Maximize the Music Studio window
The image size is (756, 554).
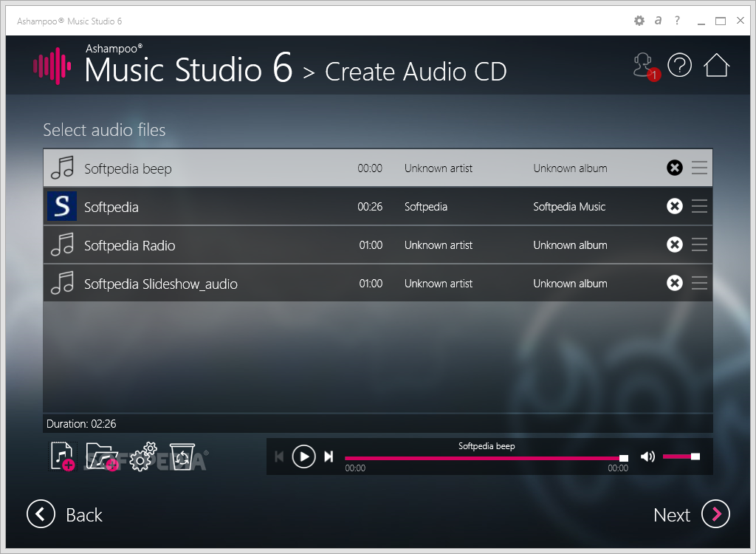721,21
